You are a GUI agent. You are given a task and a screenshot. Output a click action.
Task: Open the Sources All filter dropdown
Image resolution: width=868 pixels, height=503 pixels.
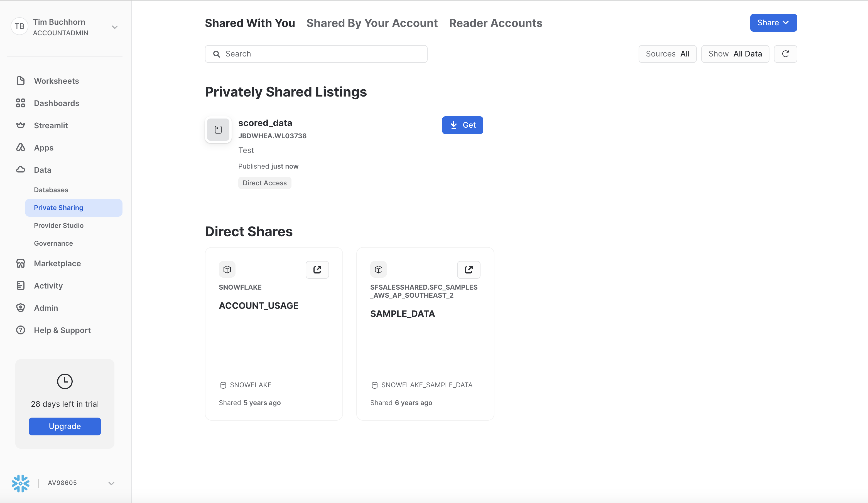[667, 54]
